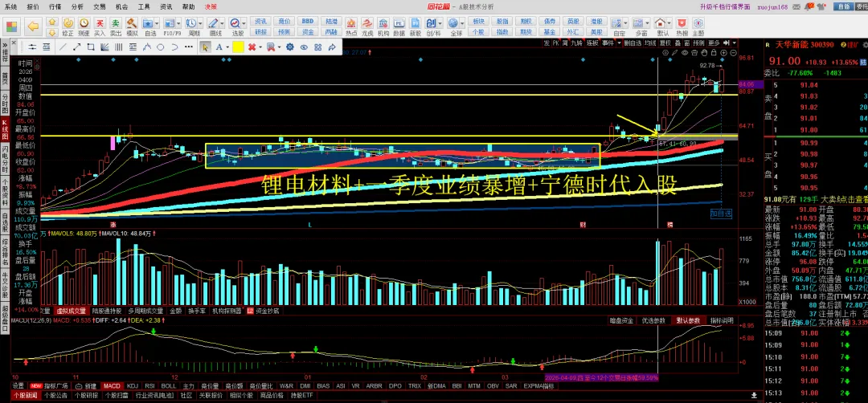Click the BBD button in toolbar
Image resolution: width=868 pixels, height=403 pixels.
click(x=308, y=21)
